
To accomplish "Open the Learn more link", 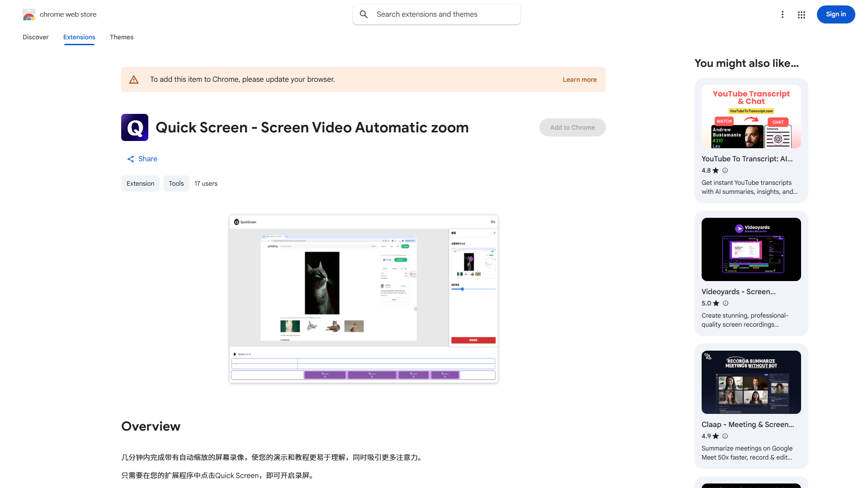I will click(x=579, y=79).
